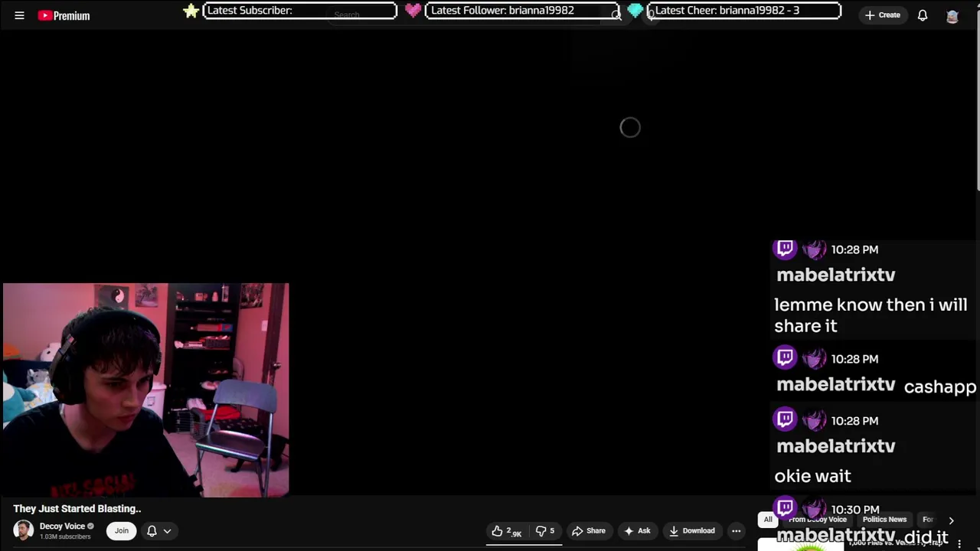Viewport: 980px width, 551px height.
Task: Open the more actions ellipsis menu
Action: [x=736, y=531]
